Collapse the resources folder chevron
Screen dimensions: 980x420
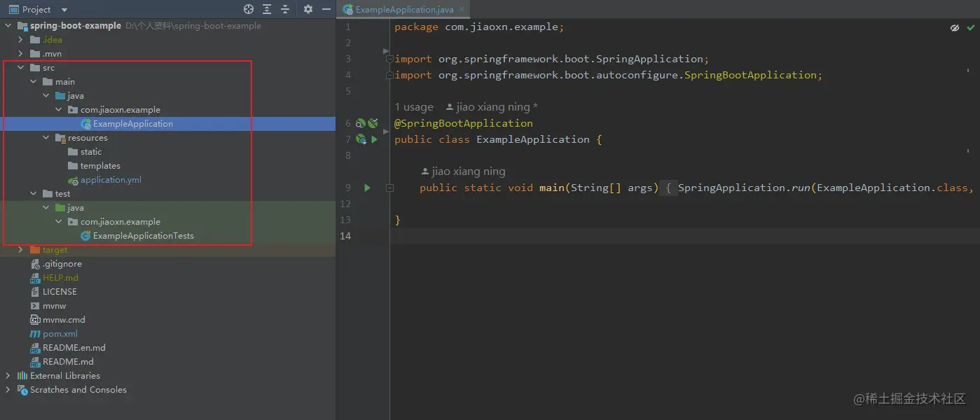(46, 138)
